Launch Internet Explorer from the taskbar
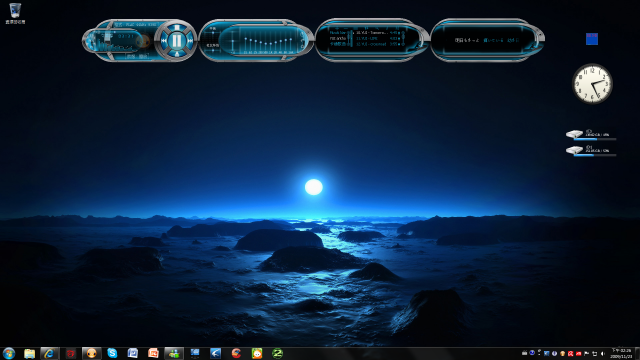This screenshot has height=360, width=640. click(49, 353)
